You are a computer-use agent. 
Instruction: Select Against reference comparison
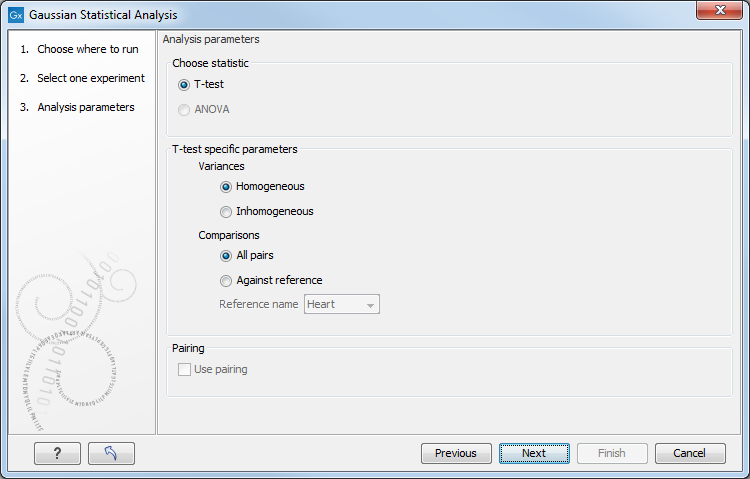(x=227, y=281)
